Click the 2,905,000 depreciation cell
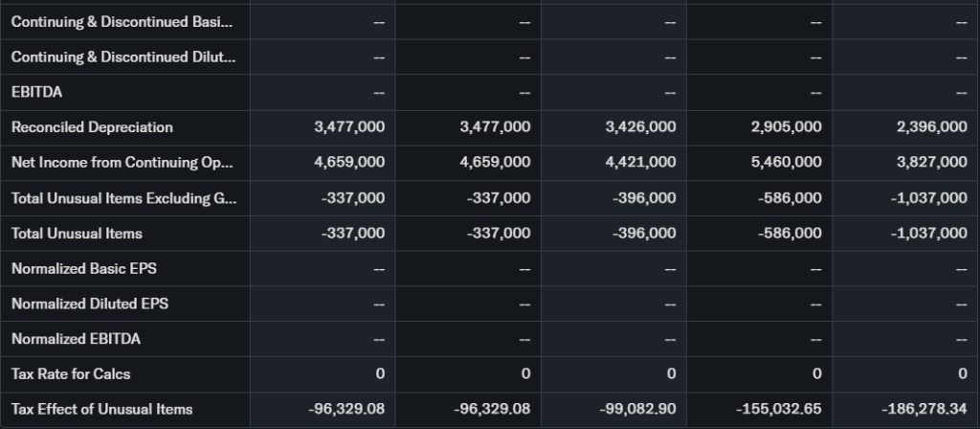The image size is (980, 429). pos(786,127)
